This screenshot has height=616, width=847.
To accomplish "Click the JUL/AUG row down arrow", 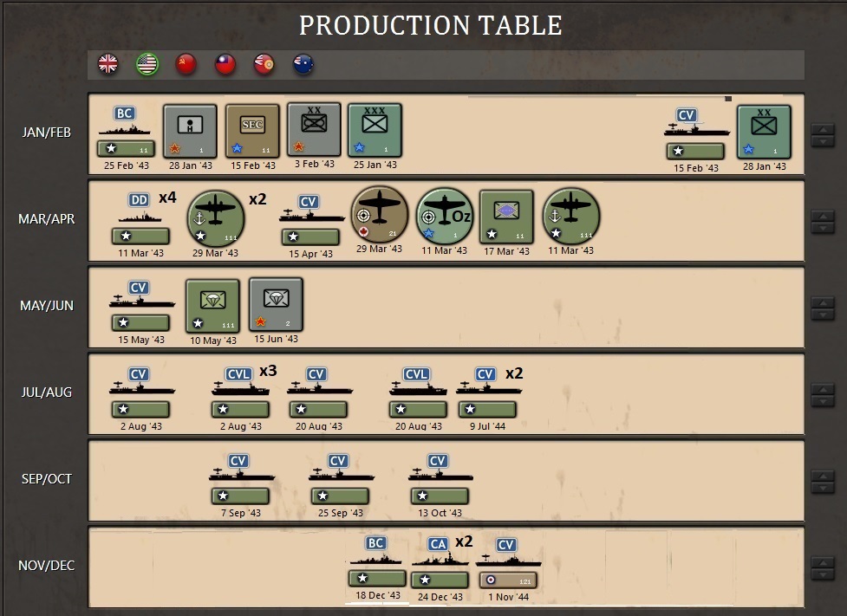I will pos(822,401).
